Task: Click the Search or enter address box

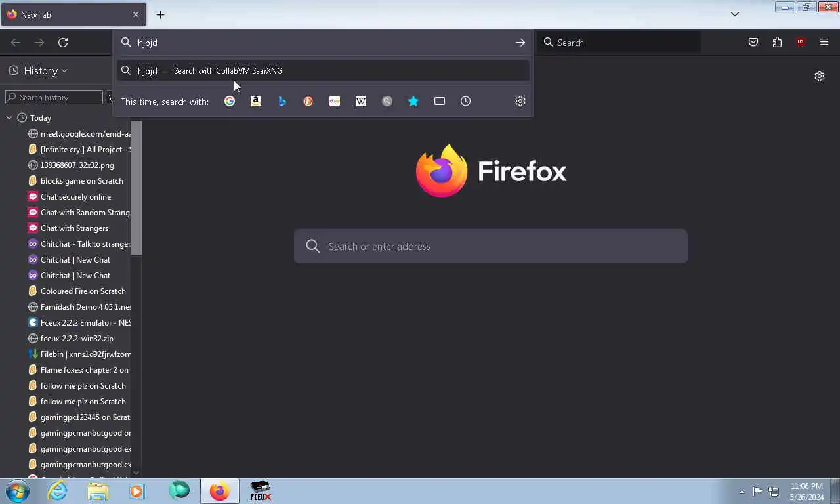Action: pos(491,246)
